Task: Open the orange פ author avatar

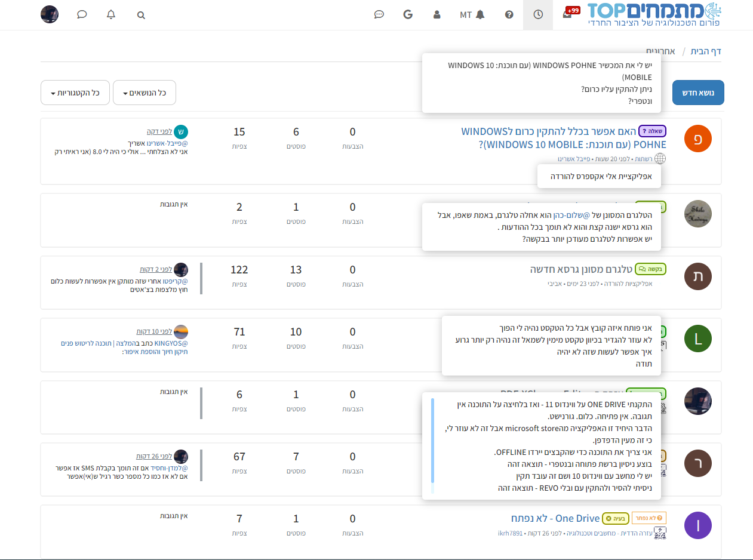Action: click(698, 139)
